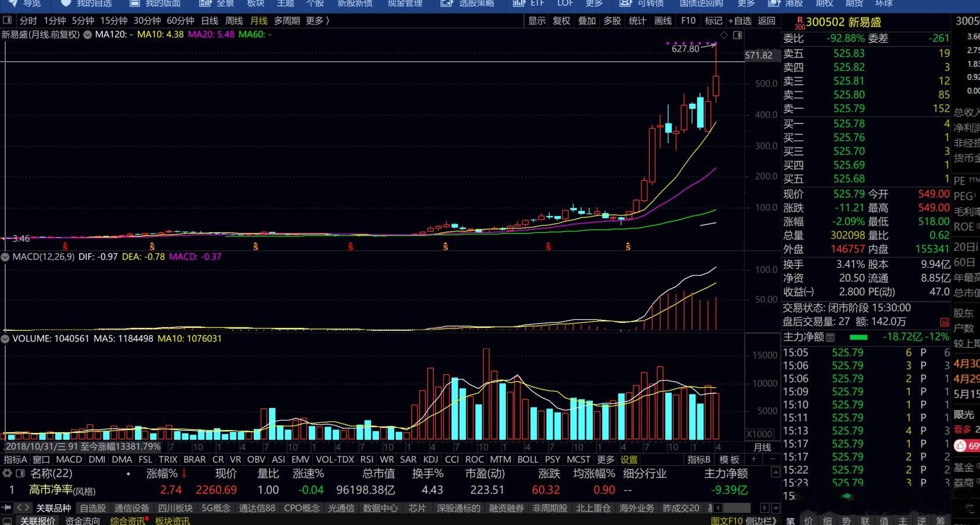Screen dimensions: 980x525
Task: Click the 叠加 overlay button
Action: (586, 21)
